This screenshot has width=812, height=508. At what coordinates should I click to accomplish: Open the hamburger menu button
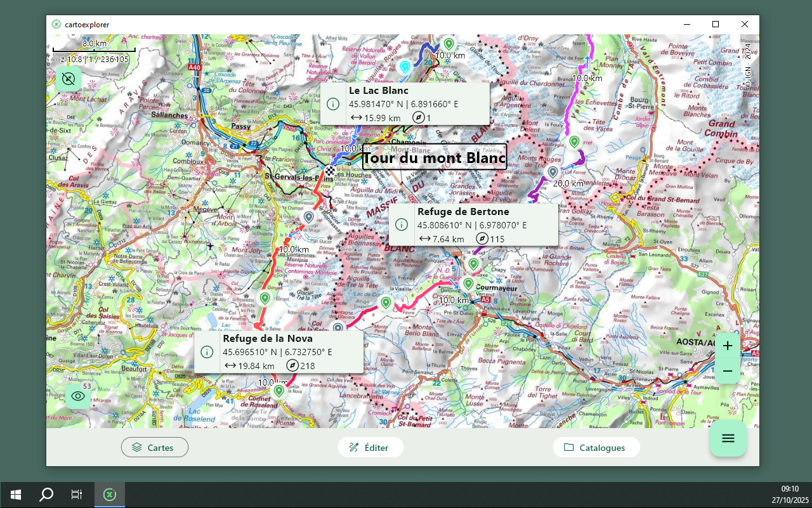click(728, 438)
